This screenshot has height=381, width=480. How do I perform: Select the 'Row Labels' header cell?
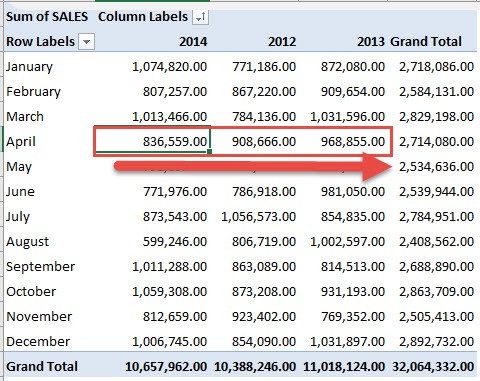pos(40,42)
